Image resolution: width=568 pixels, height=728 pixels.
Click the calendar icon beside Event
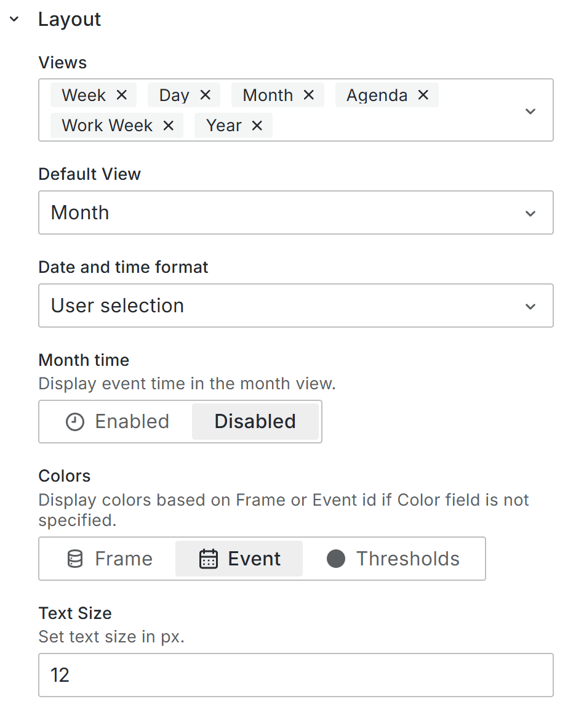(x=209, y=559)
